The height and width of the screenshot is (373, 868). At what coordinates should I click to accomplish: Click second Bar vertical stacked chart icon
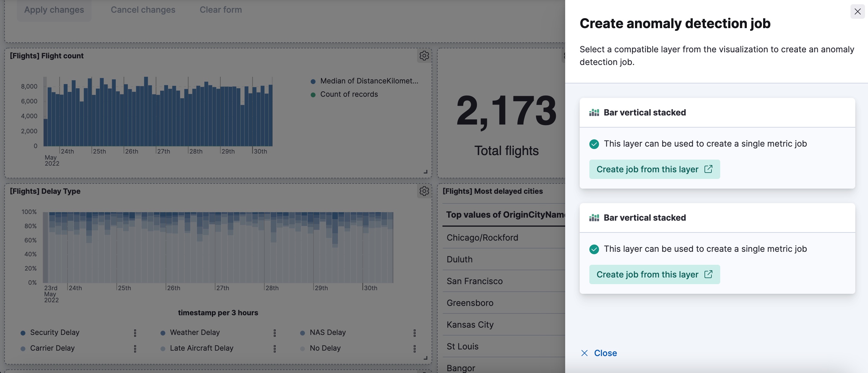(594, 218)
